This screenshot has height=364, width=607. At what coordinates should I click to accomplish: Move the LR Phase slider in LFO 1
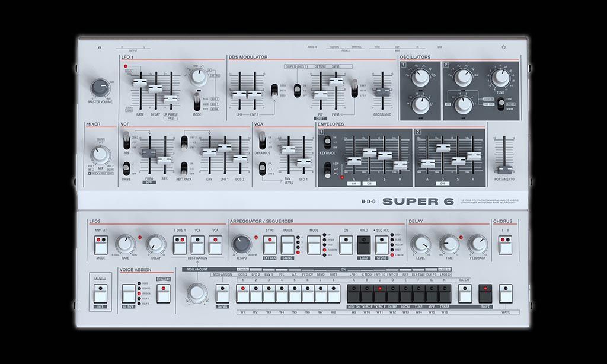[x=170, y=99]
